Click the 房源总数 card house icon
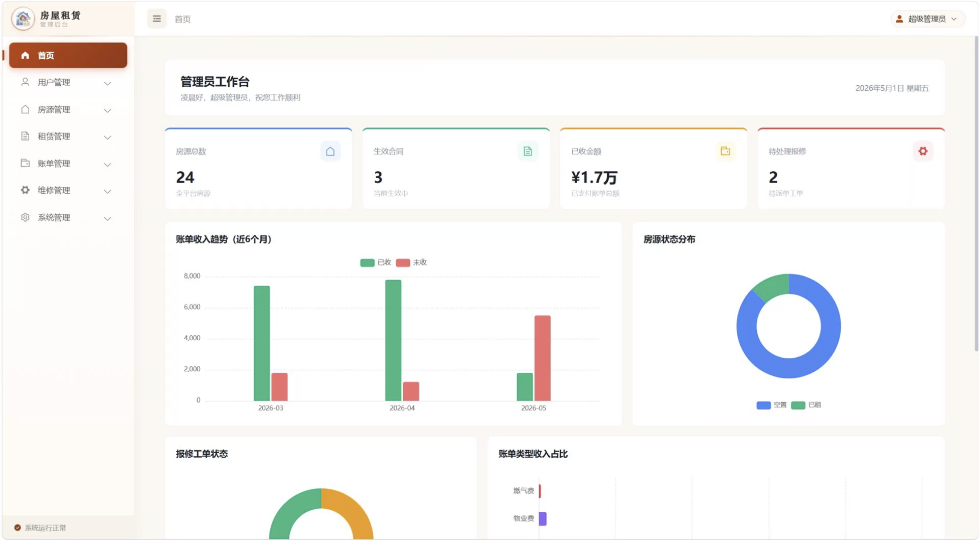Viewport: 980px width, 540px height. (x=331, y=151)
